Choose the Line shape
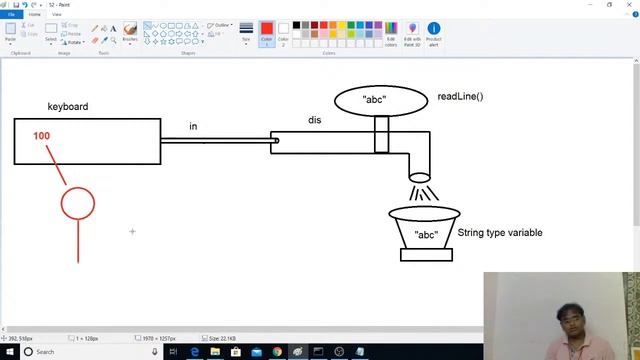The image size is (640, 360). tap(147, 26)
